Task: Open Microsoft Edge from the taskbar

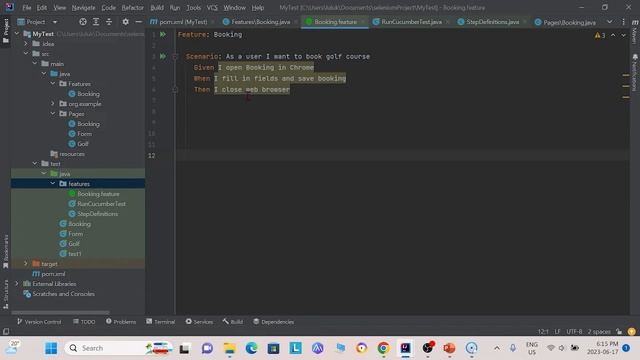Action: (x=251, y=348)
